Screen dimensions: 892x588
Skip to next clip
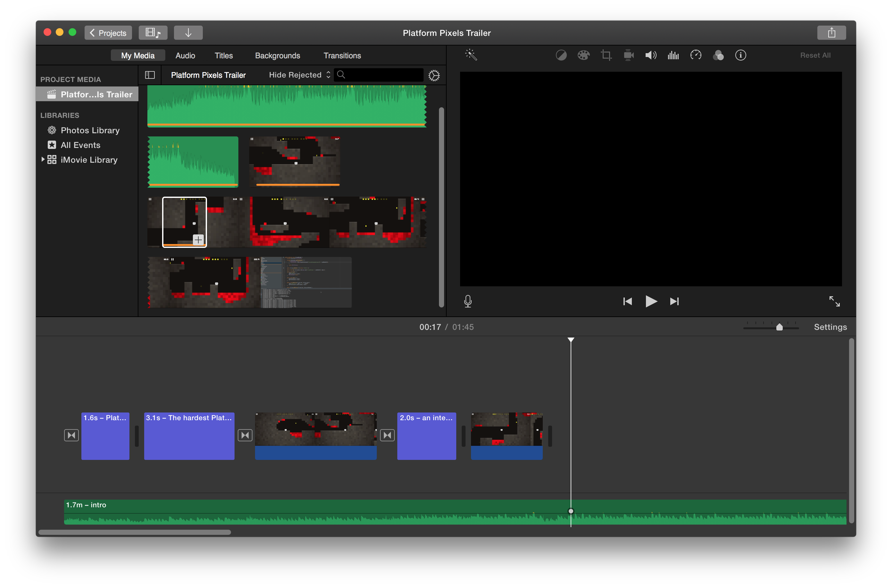pos(674,301)
